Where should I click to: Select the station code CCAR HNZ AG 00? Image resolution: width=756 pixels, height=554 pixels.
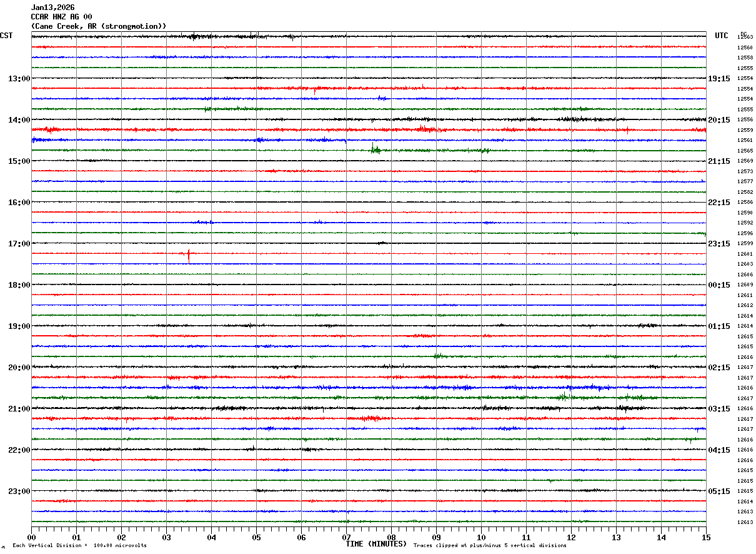61,17
